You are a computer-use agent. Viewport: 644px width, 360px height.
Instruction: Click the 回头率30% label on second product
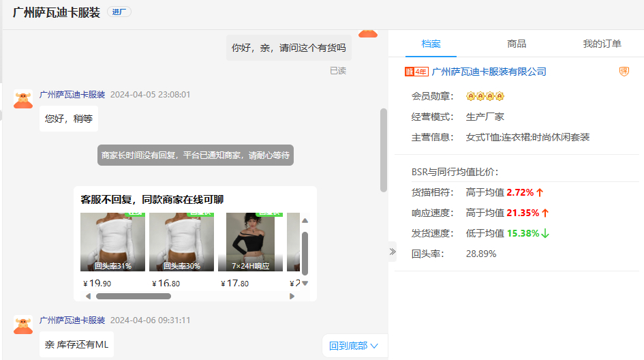pyautogui.click(x=182, y=266)
